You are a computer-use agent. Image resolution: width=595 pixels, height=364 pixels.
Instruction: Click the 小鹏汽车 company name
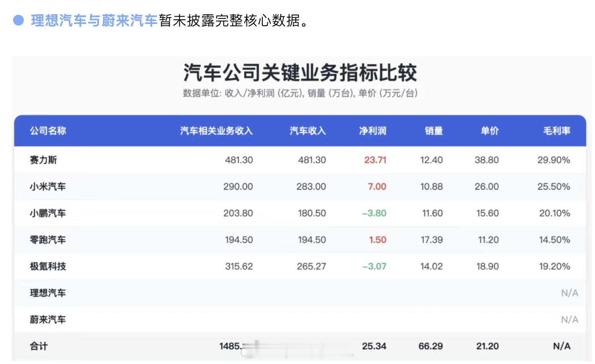coord(48,213)
